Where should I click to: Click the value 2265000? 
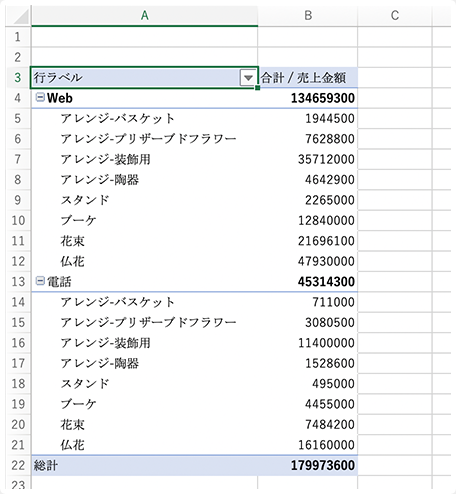pyautogui.click(x=330, y=200)
